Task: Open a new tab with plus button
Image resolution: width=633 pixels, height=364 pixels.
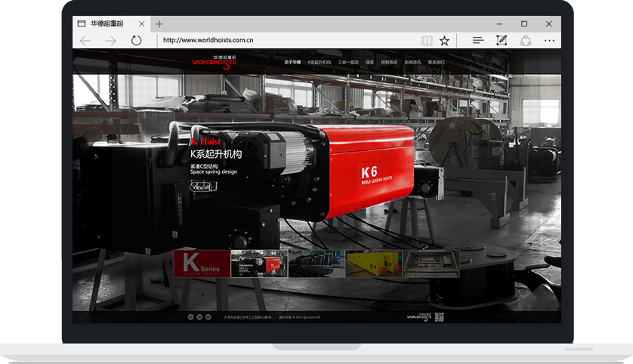Action: 159,23
